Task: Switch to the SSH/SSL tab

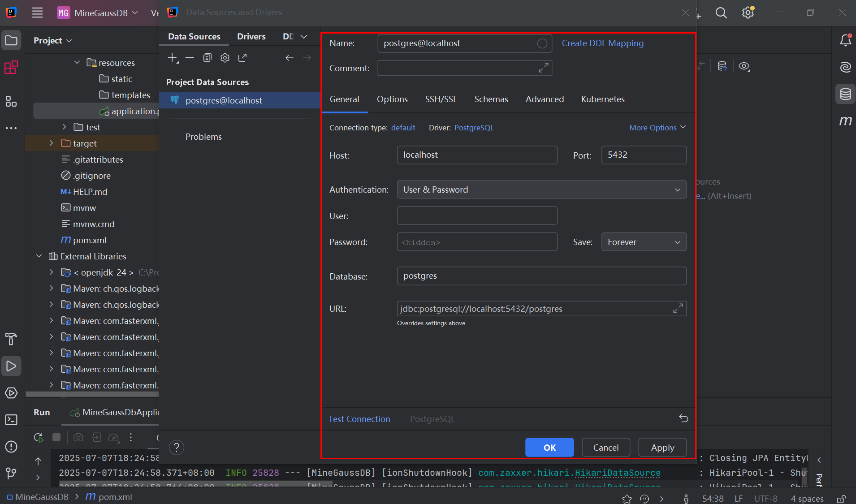Action: click(x=441, y=99)
